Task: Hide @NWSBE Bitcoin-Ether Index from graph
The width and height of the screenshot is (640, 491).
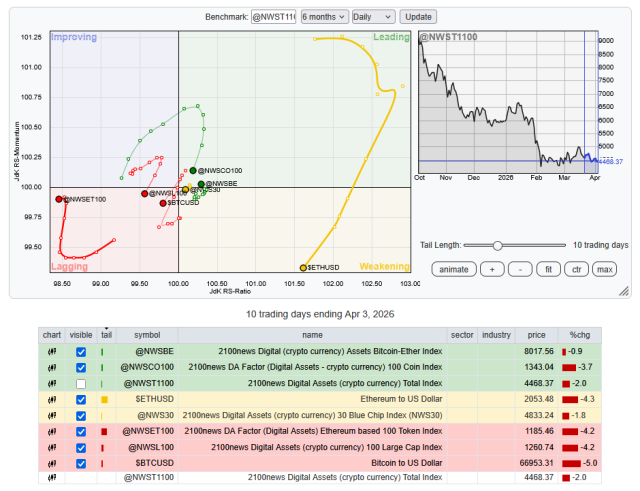Action: (x=81, y=352)
